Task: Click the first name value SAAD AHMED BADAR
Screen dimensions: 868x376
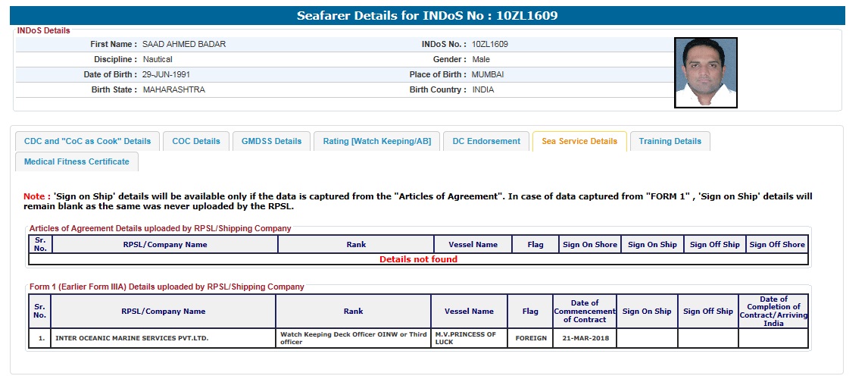Action: click(184, 44)
